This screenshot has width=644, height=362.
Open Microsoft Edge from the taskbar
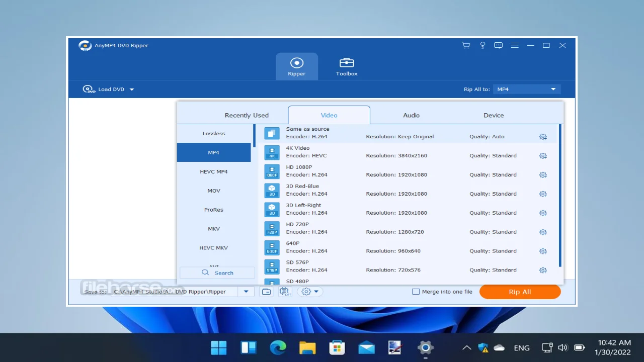coord(278,347)
